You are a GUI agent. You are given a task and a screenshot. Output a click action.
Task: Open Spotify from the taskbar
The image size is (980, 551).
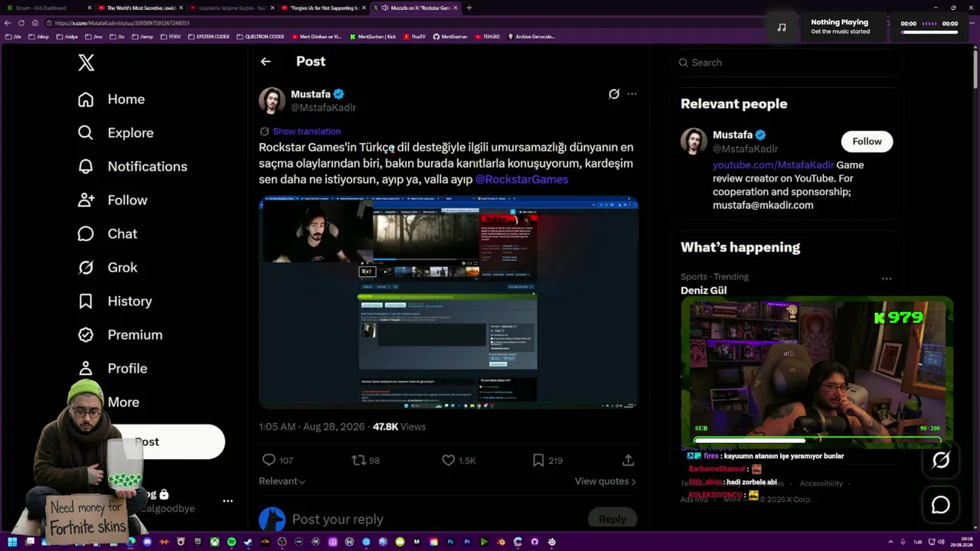(x=231, y=542)
